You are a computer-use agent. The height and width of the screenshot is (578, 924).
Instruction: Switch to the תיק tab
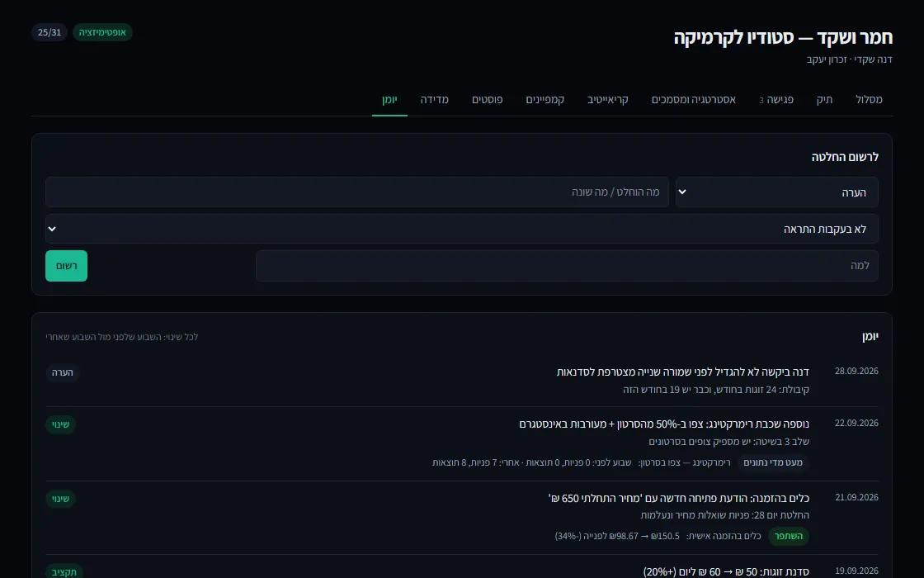tap(824, 99)
